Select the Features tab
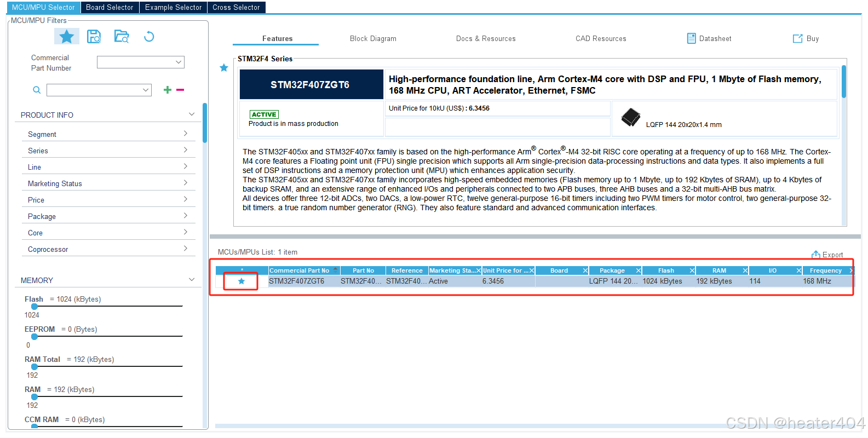This screenshot has width=868, height=438. click(x=277, y=38)
